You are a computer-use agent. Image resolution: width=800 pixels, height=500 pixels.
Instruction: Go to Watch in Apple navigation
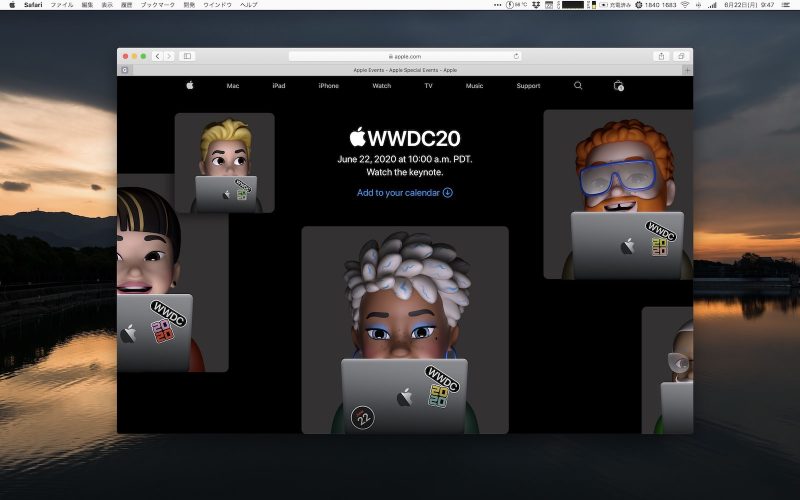pos(382,86)
